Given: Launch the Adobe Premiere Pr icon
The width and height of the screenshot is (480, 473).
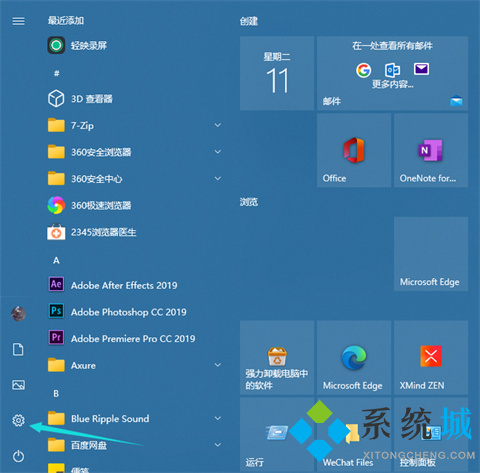Looking at the screenshot, I should coord(56,338).
